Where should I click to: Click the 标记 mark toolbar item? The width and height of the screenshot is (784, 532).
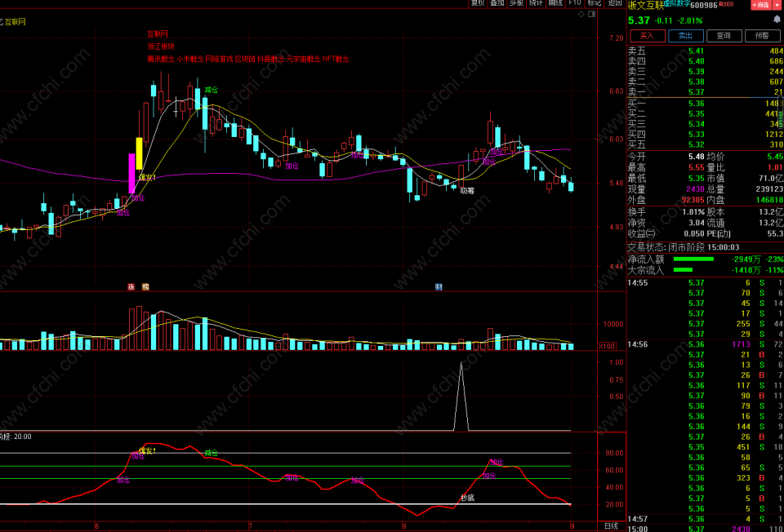[x=595, y=3]
